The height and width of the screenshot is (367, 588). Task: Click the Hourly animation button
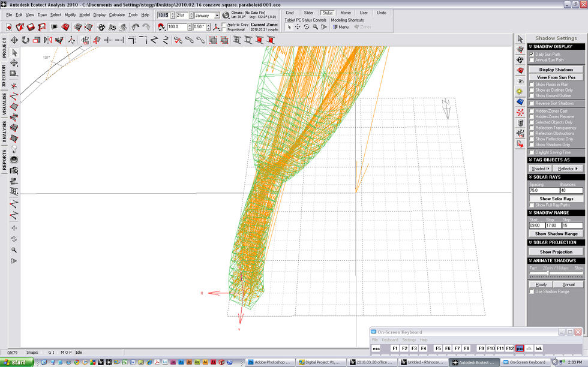click(x=541, y=284)
